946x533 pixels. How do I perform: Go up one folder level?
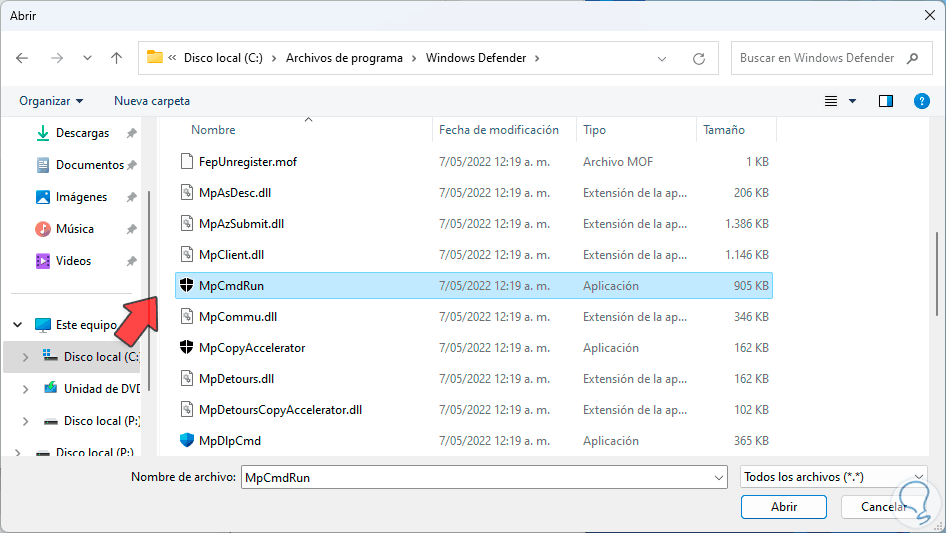click(x=116, y=58)
